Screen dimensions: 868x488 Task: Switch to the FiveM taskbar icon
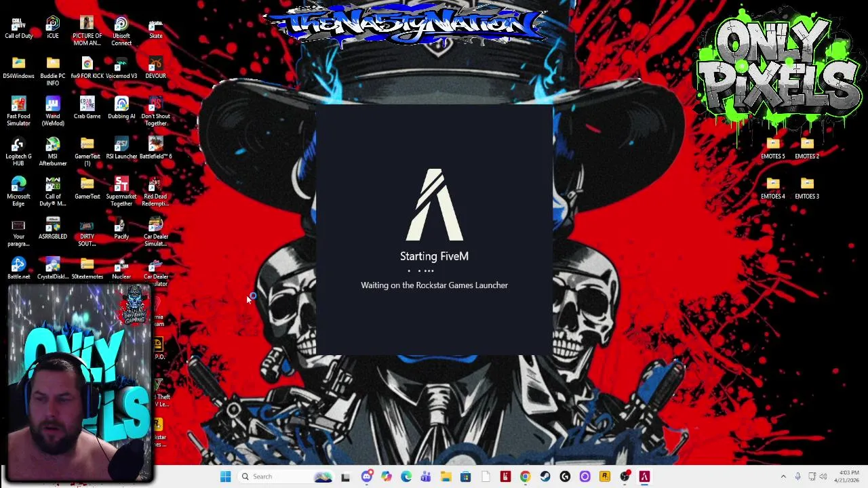point(644,476)
